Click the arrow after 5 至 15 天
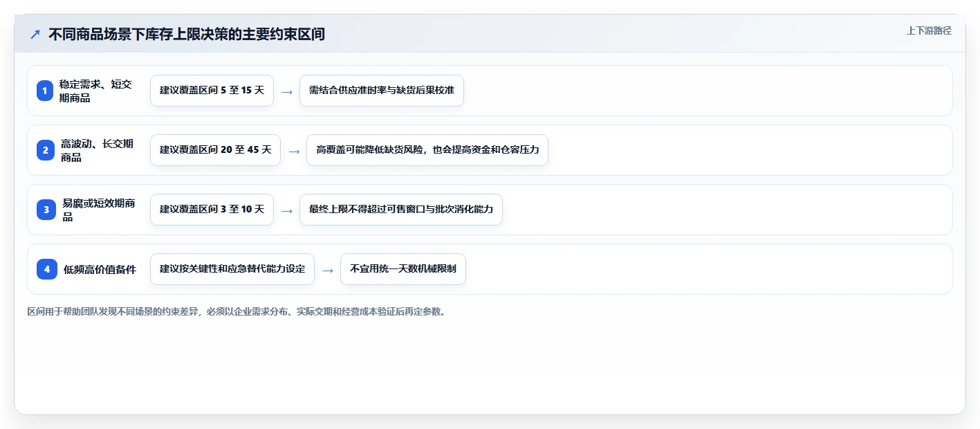 (286, 91)
